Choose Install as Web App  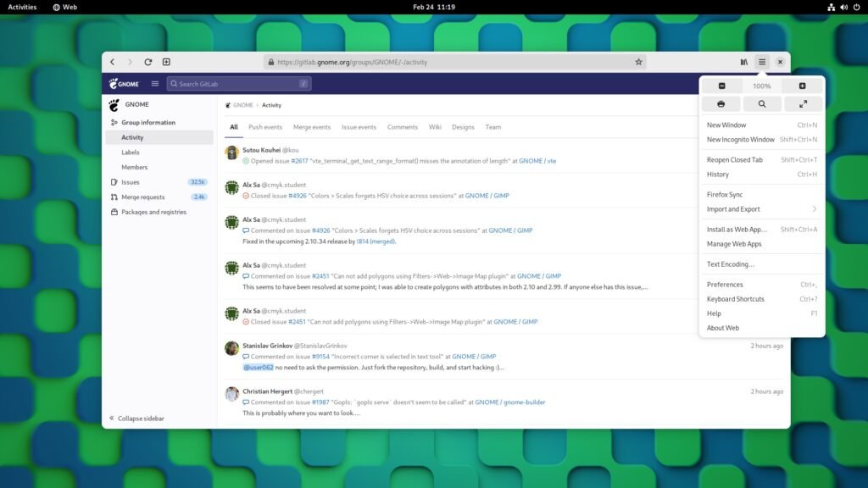coord(762,230)
